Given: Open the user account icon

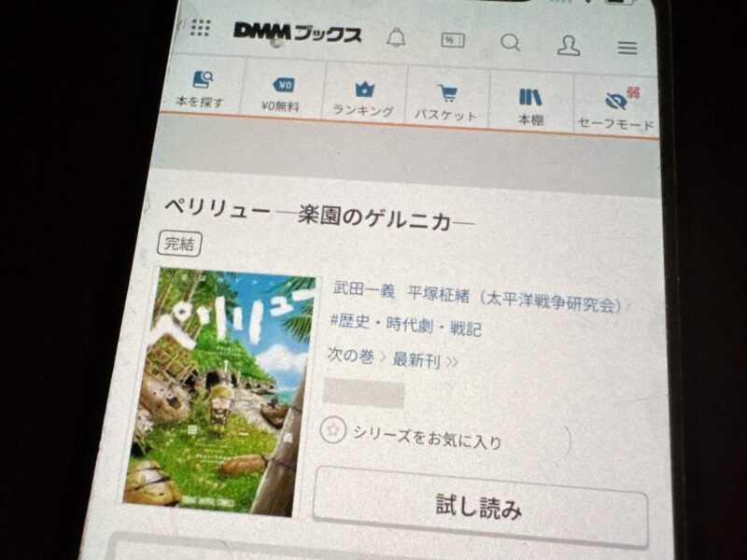Looking at the screenshot, I should pyautogui.click(x=568, y=45).
